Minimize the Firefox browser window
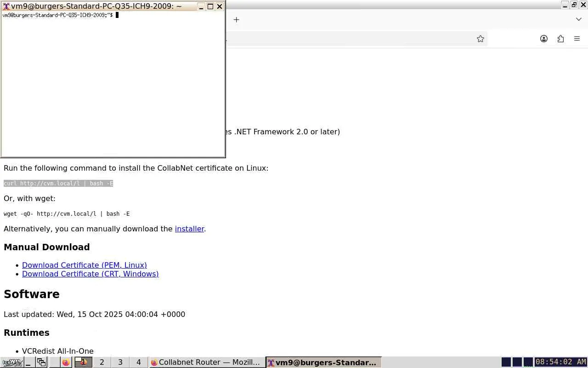The width and height of the screenshot is (588, 368). [565, 5]
